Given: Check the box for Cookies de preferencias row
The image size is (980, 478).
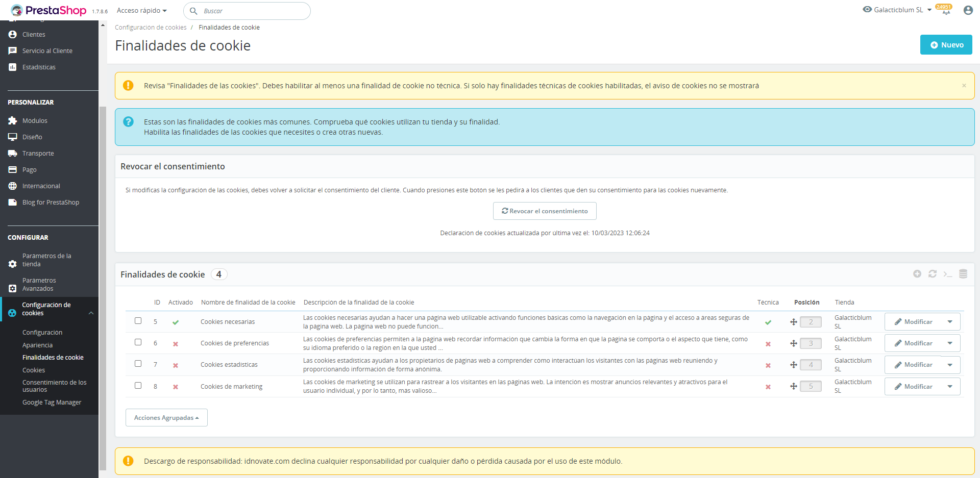Looking at the screenshot, I should [138, 342].
